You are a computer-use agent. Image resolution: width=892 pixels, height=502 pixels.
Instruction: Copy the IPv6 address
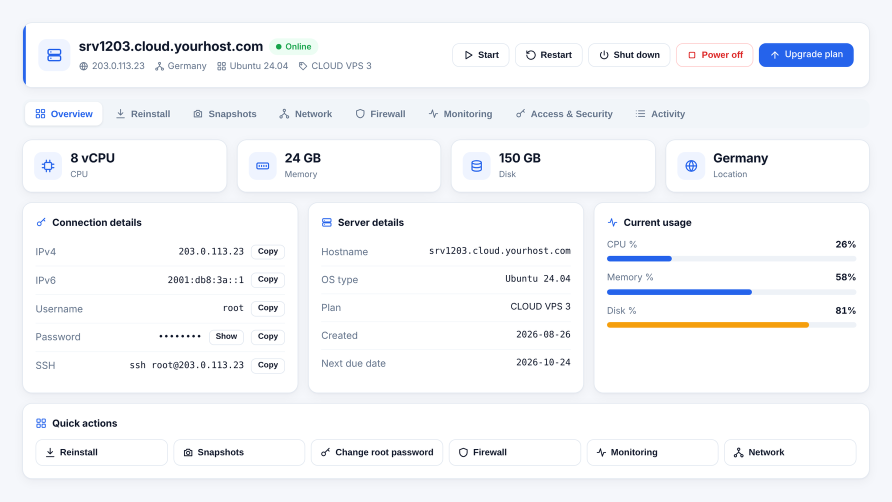(x=268, y=279)
